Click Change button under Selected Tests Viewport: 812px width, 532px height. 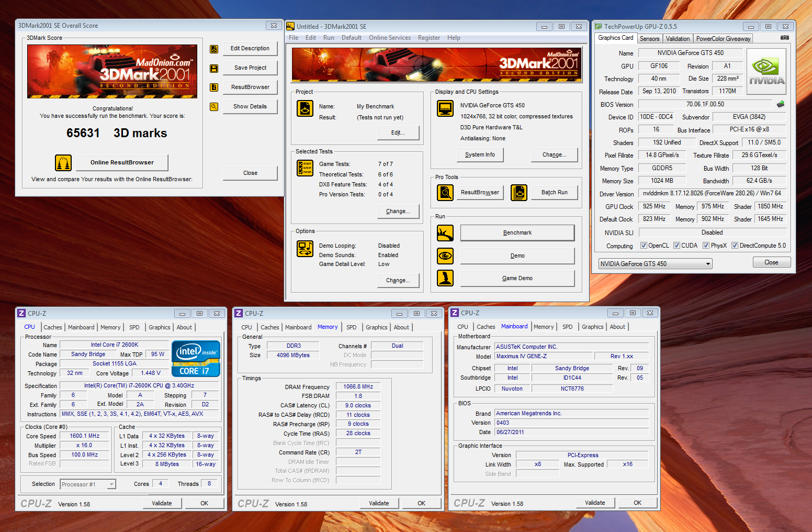(x=398, y=211)
